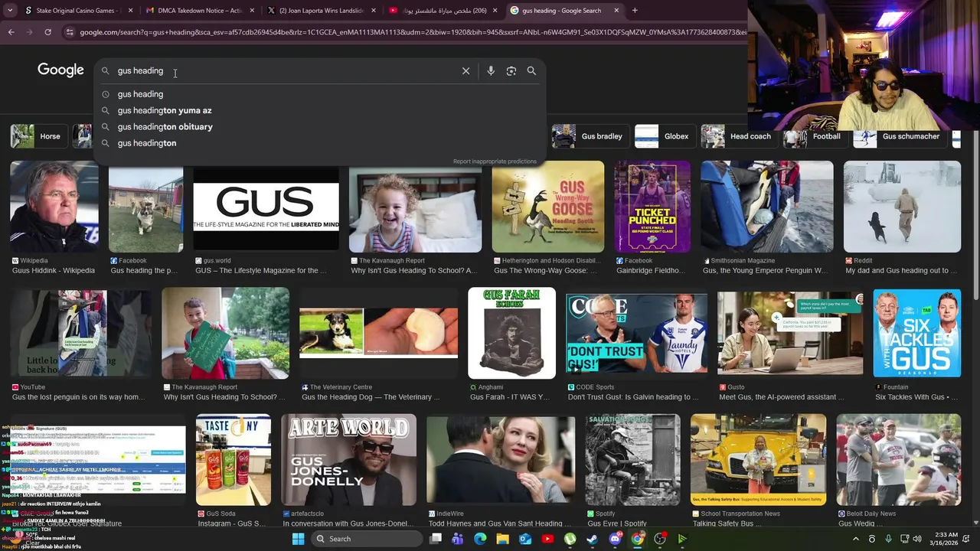Open uTorrent from taskbar
Image resolution: width=980 pixels, height=551 pixels.
point(570,539)
